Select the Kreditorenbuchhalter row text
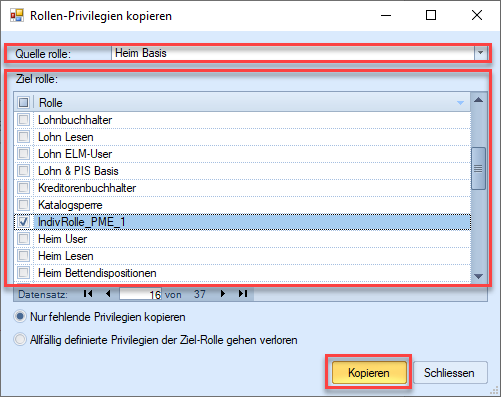This screenshot has height=397, width=501. [x=87, y=188]
